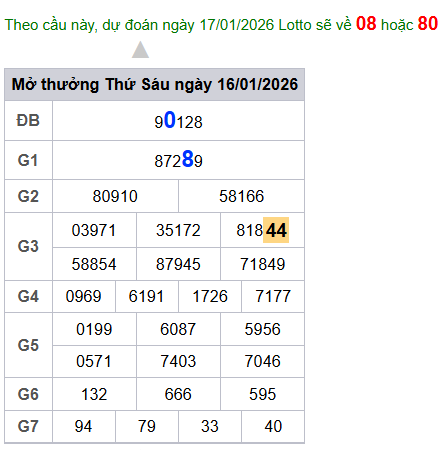Click G3 number 81844 with highlighted 44
Viewport: 447px width, 450px height.
[262, 230]
